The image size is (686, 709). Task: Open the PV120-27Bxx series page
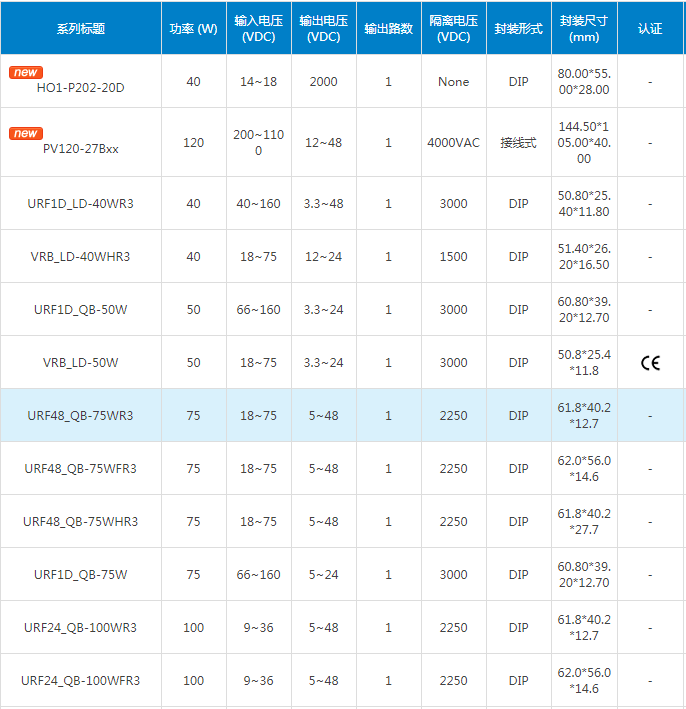[x=80, y=149]
